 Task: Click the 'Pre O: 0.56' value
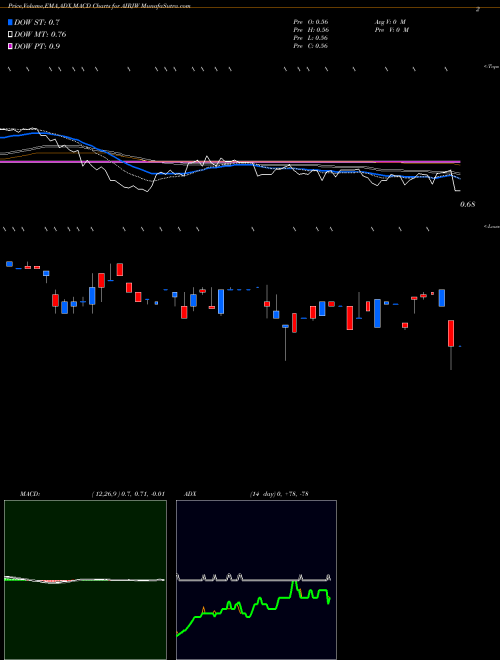tap(311, 22)
